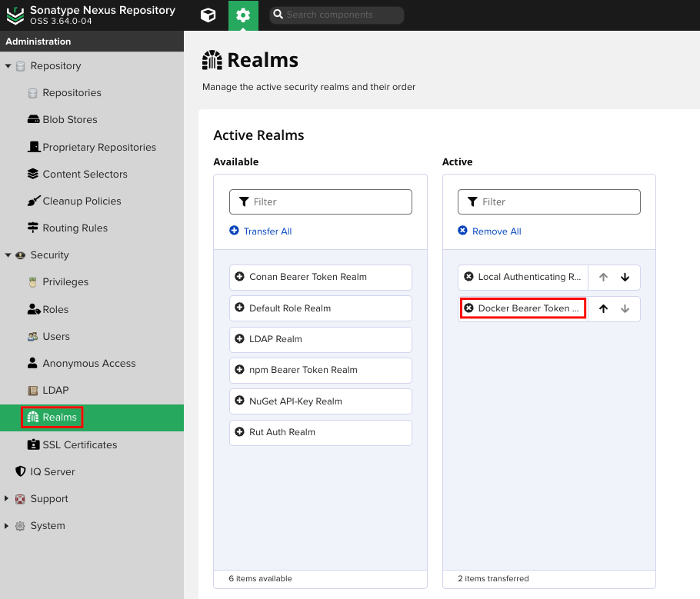Click the System label in the sidebar
700x599 pixels.
pos(48,526)
